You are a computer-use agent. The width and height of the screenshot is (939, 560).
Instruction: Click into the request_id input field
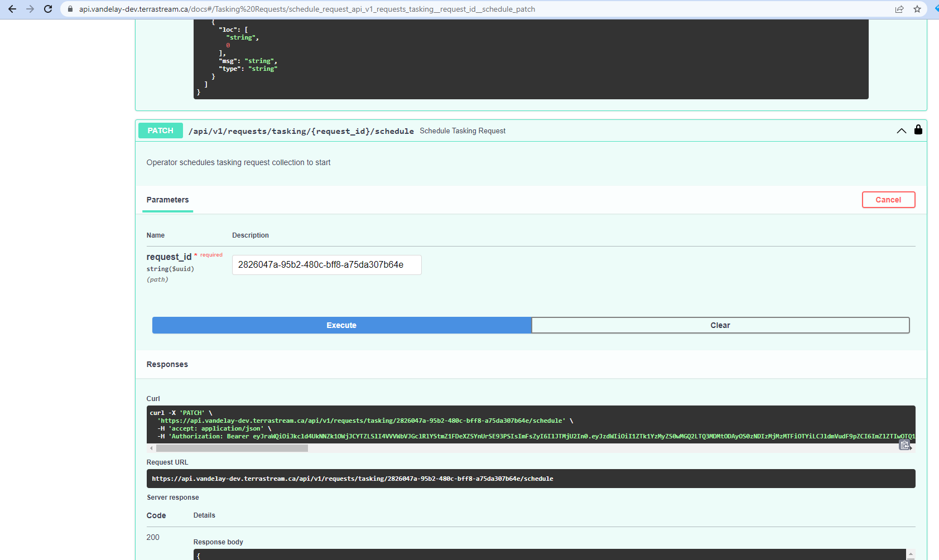327,265
